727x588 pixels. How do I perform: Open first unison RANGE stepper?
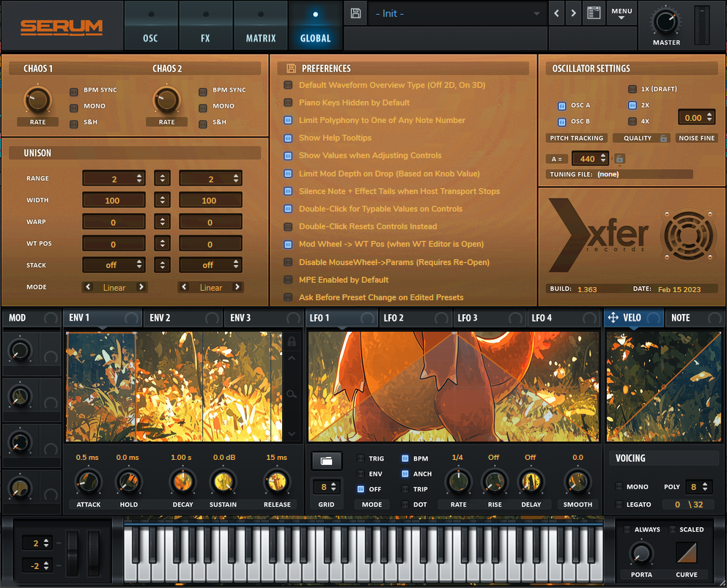(139, 179)
